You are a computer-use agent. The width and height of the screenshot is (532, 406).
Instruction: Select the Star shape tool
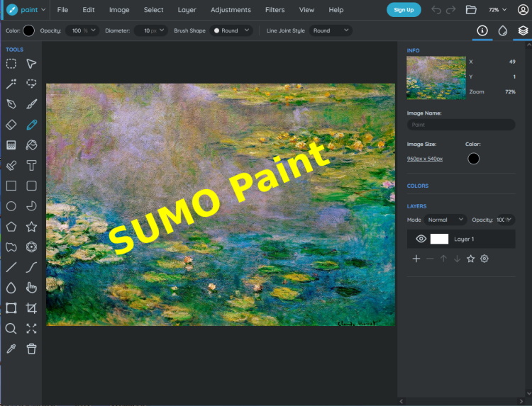31,227
